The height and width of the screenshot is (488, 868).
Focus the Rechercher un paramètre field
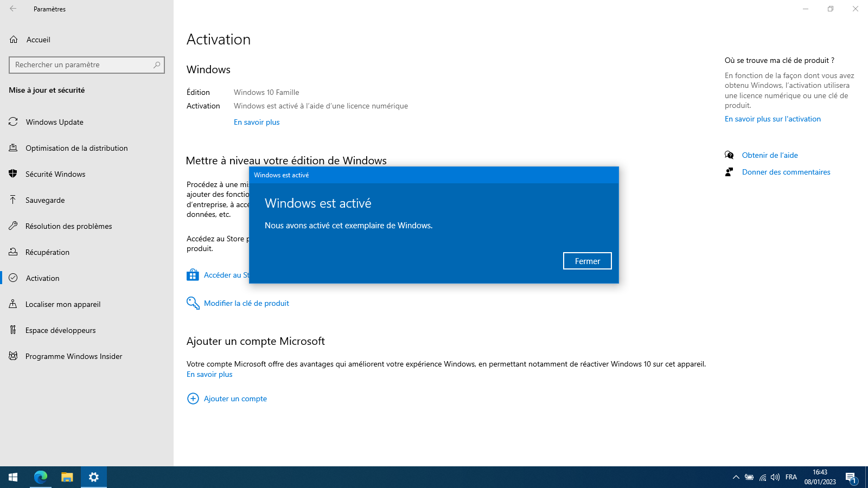tap(87, 65)
